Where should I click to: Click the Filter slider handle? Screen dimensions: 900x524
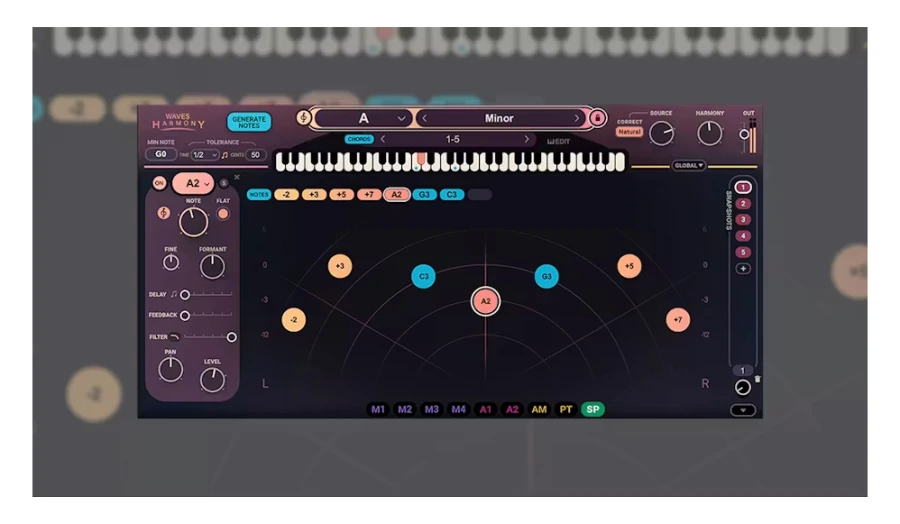(x=231, y=337)
